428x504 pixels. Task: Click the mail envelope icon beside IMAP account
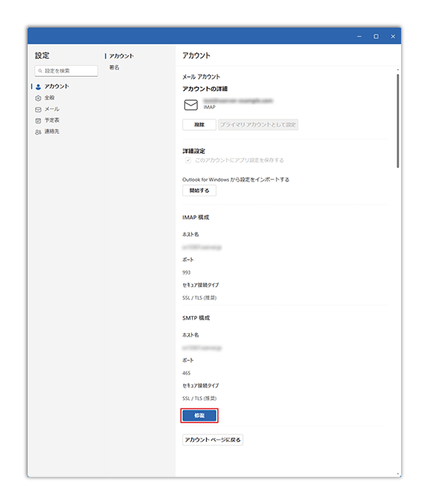click(191, 105)
